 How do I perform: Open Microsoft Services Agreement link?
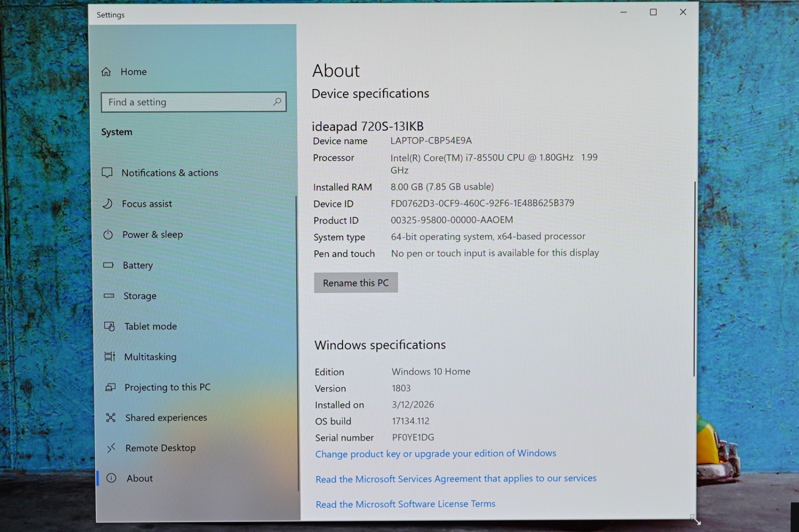[x=456, y=479]
